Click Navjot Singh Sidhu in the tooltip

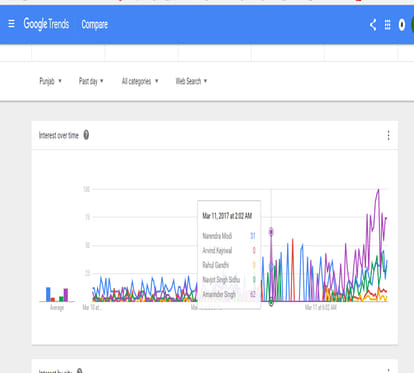point(221,280)
